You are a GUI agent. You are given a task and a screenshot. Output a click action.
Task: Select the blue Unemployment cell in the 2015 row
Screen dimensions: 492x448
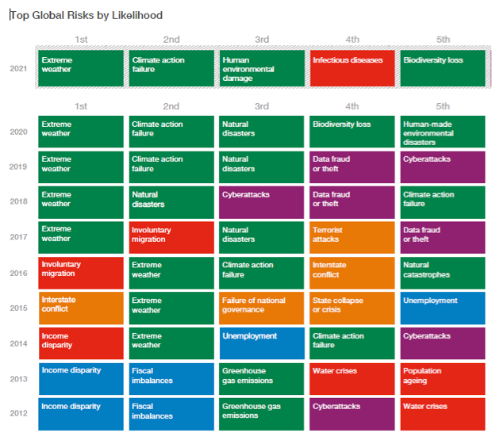point(442,308)
